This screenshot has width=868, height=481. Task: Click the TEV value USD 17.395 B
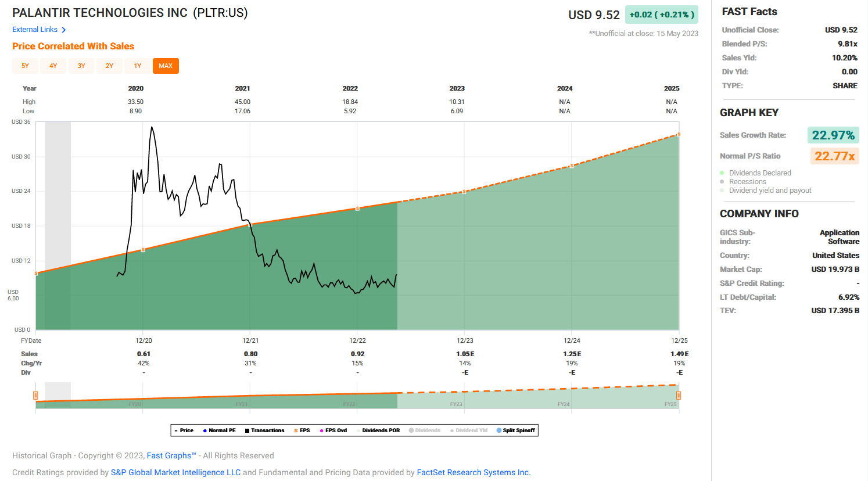click(835, 311)
